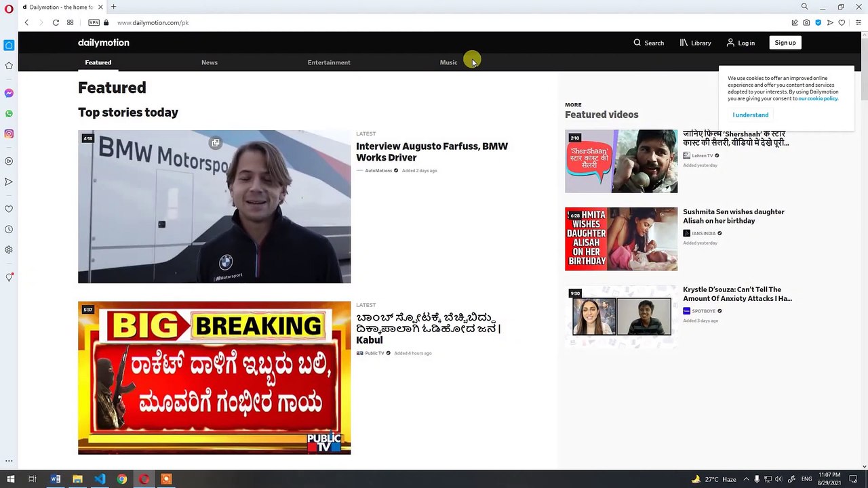The height and width of the screenshot is (488, 868).
Task: Open Visual Studio Code from the taskbar
Action: tap(100, 479)
